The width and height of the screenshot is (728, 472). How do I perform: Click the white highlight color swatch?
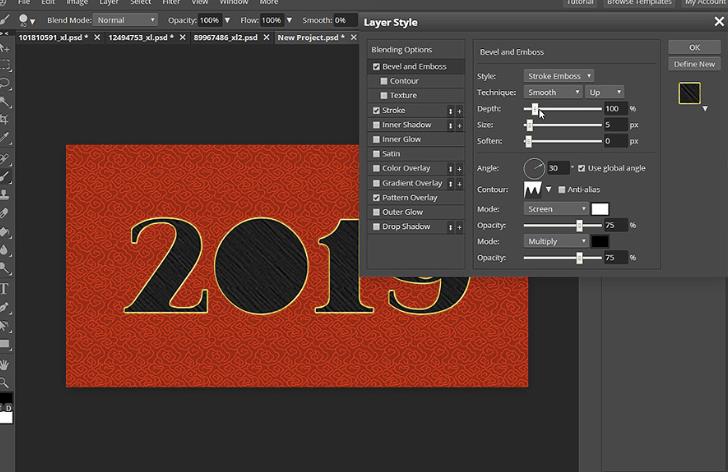point(600,209)
